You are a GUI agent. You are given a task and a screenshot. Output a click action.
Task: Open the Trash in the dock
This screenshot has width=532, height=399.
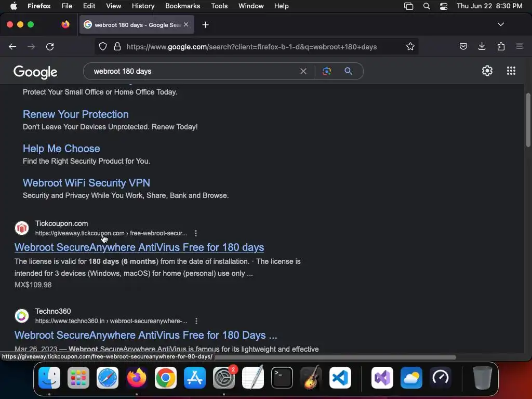pyautogui.click(x=482, y=378)
